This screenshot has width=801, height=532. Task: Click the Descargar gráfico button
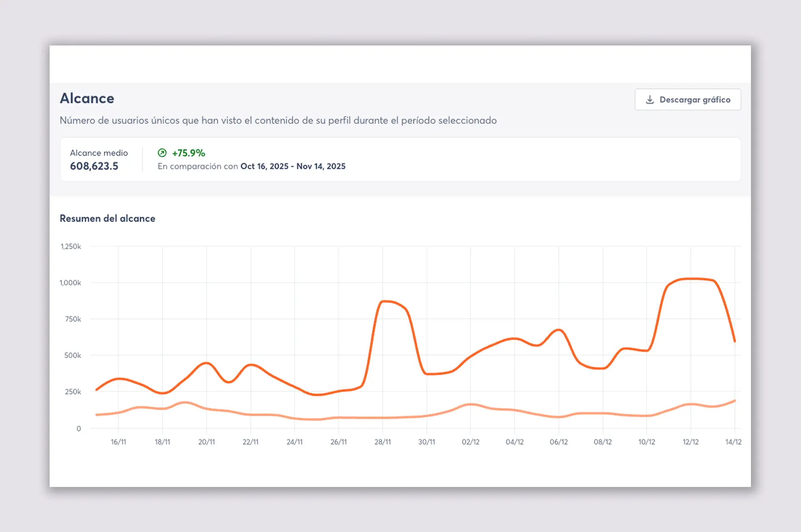point(688,100)
